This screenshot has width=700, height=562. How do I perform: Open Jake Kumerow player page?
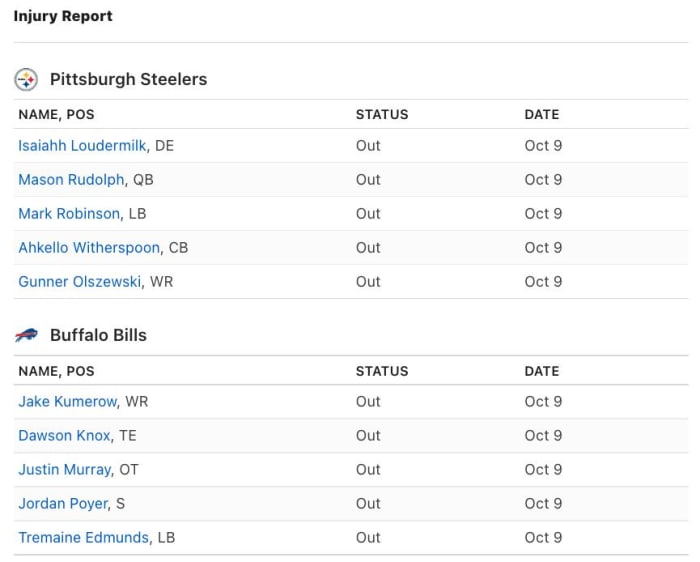click(67, 401)
